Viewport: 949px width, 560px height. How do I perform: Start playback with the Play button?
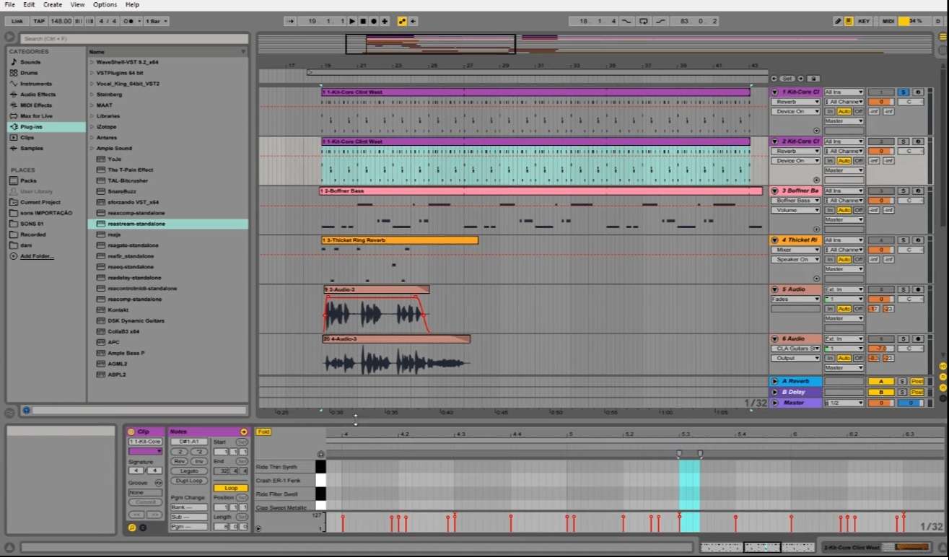click(x=352, y=21)
